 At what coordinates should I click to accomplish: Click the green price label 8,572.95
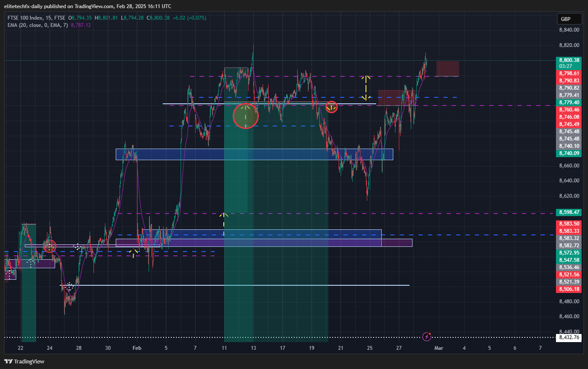569,253
